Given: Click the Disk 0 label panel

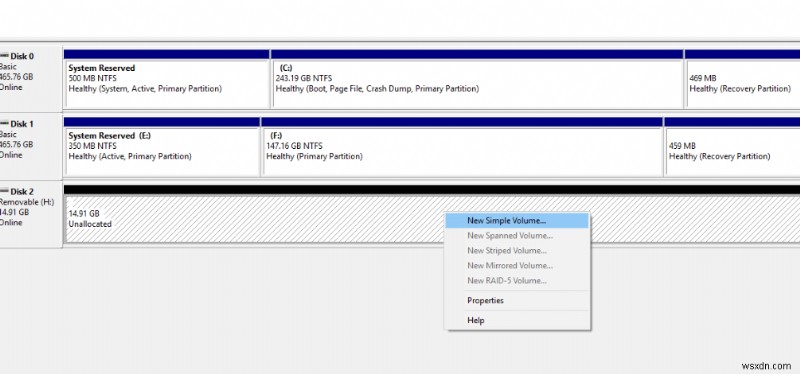Looking at the screenshot, I should point(31,78).
